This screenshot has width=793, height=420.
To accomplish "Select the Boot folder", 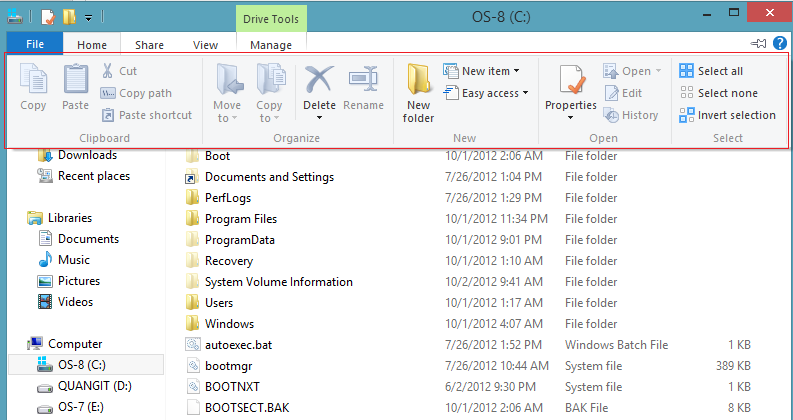I will click(208, 156).
